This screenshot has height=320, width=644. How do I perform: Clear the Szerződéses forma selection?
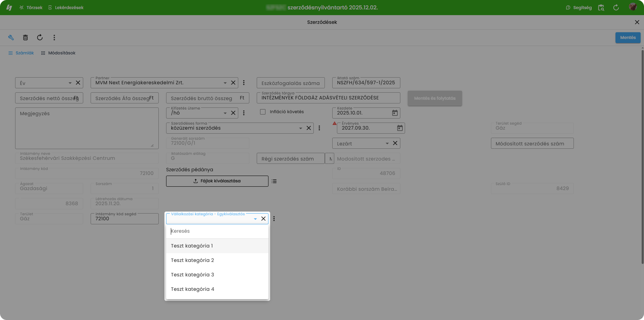(x=309, y=128)
